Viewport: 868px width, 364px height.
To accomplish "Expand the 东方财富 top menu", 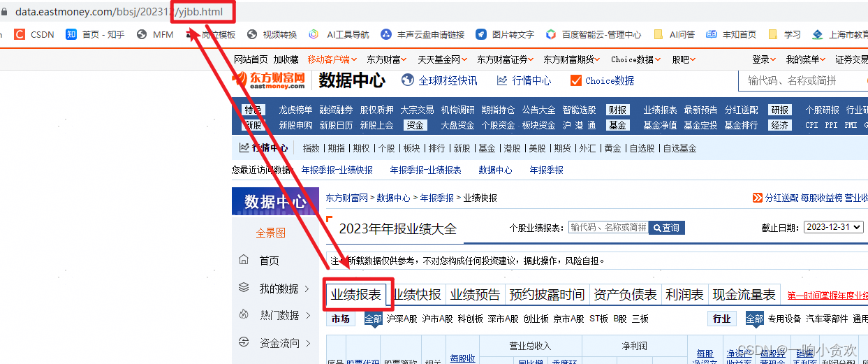I will [x=387, y=59].
